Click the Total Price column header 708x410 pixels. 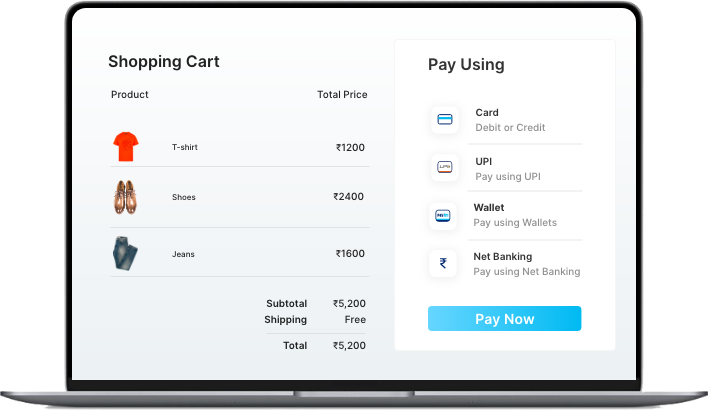tap(342, 95)
